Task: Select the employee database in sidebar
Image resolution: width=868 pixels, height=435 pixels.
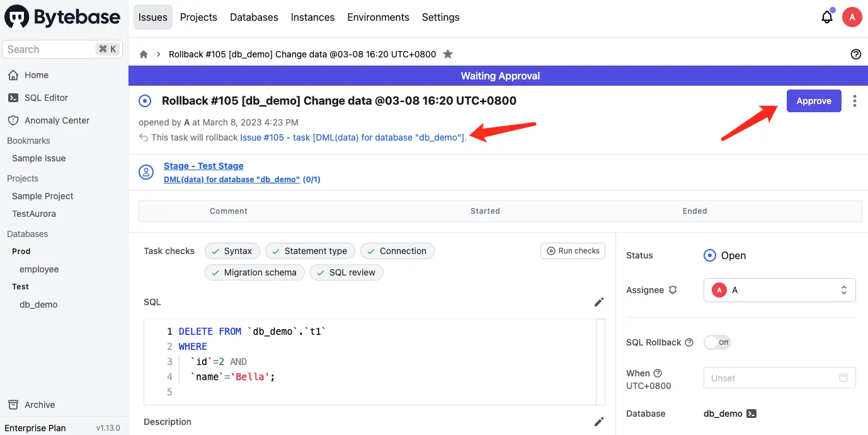Action: [x=39, y=269]
